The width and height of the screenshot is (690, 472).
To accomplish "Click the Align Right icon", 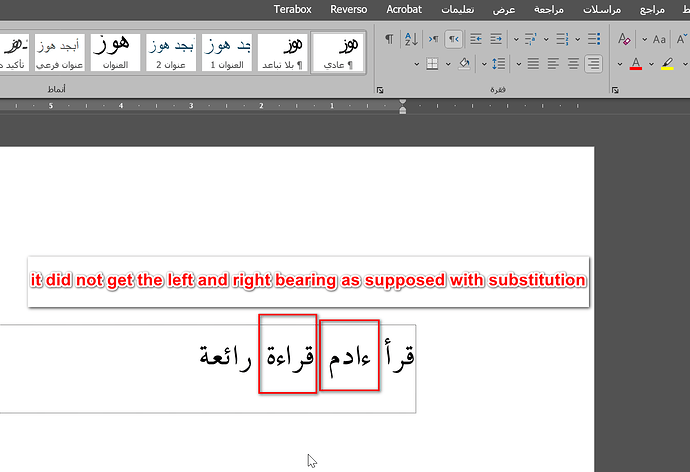I will click(594, 64).
